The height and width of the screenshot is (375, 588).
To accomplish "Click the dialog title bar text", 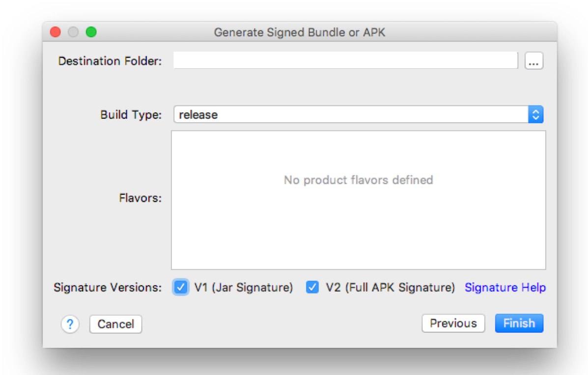I will point(300,32).
